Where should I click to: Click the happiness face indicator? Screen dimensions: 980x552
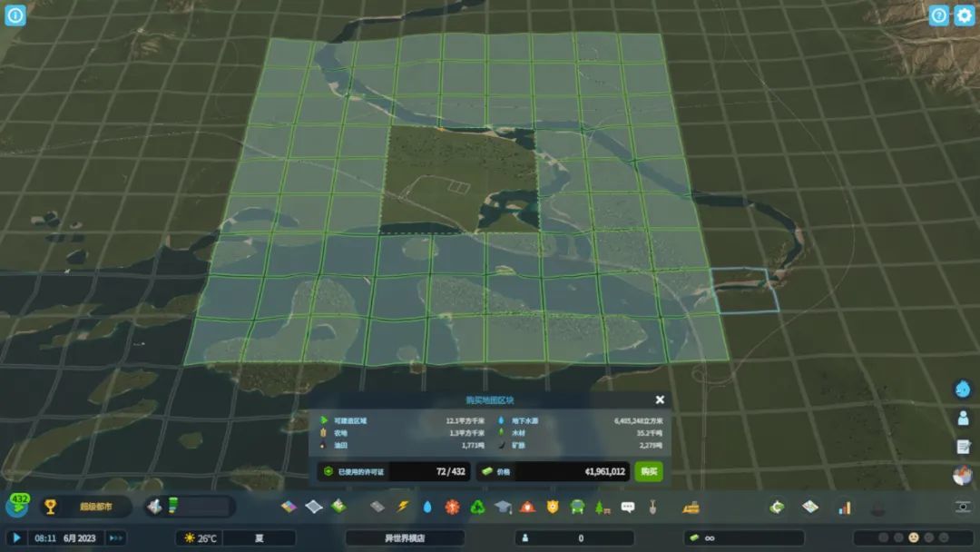point(913,537)
